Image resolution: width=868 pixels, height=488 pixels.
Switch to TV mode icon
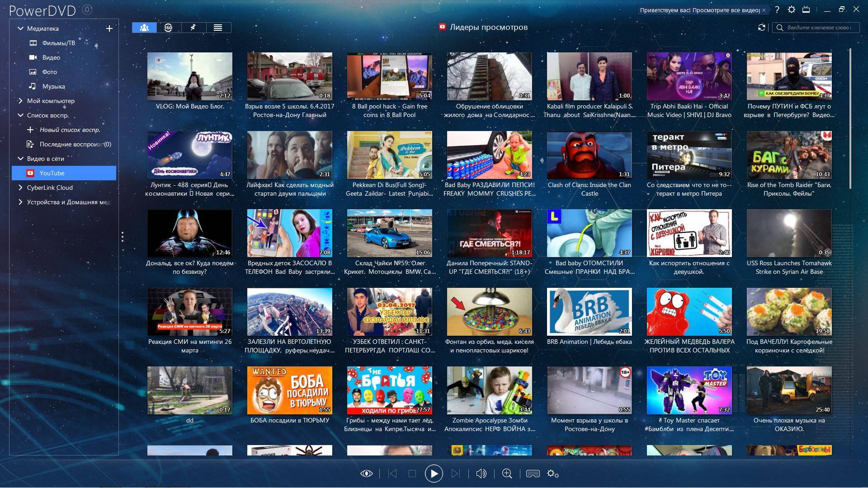806,9
